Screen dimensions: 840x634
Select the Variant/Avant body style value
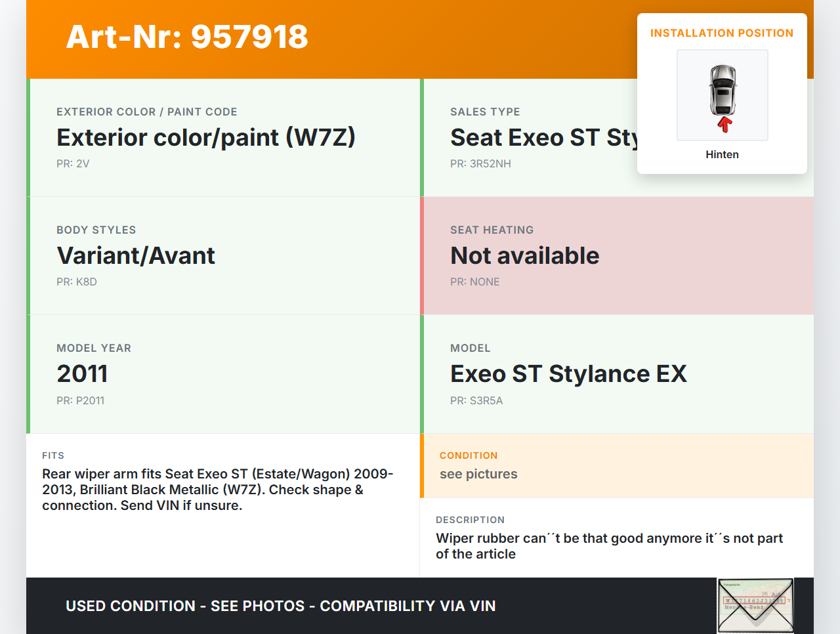(x=136, y=256)
